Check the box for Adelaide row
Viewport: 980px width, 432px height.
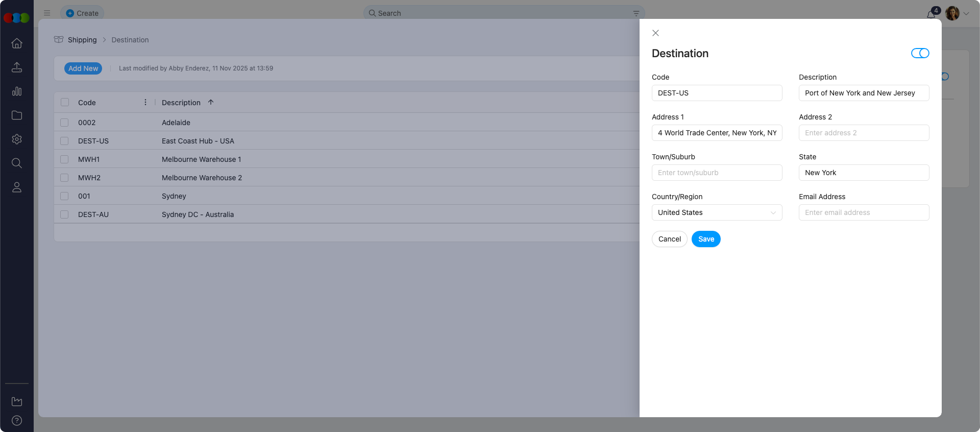coord(64,123)
